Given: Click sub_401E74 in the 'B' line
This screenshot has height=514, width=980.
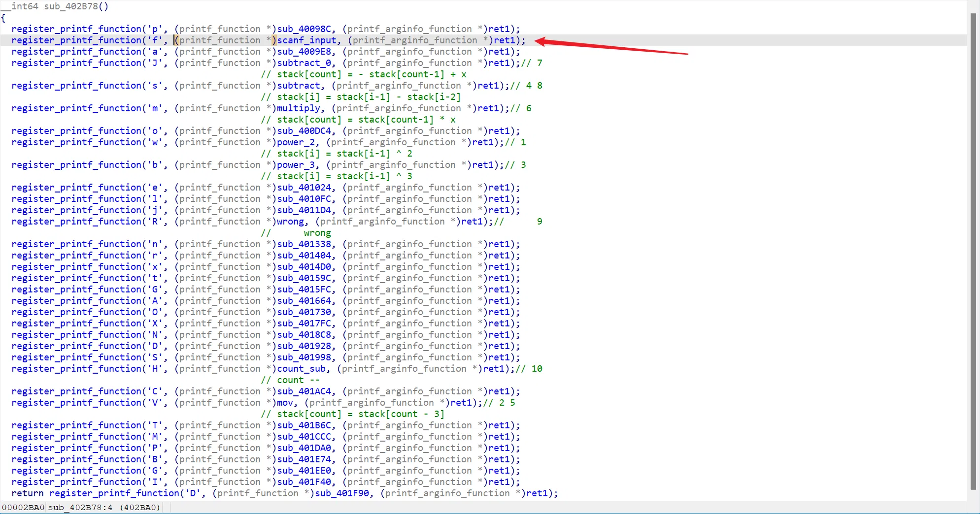Looking at the screenshot, I should 304,459.
